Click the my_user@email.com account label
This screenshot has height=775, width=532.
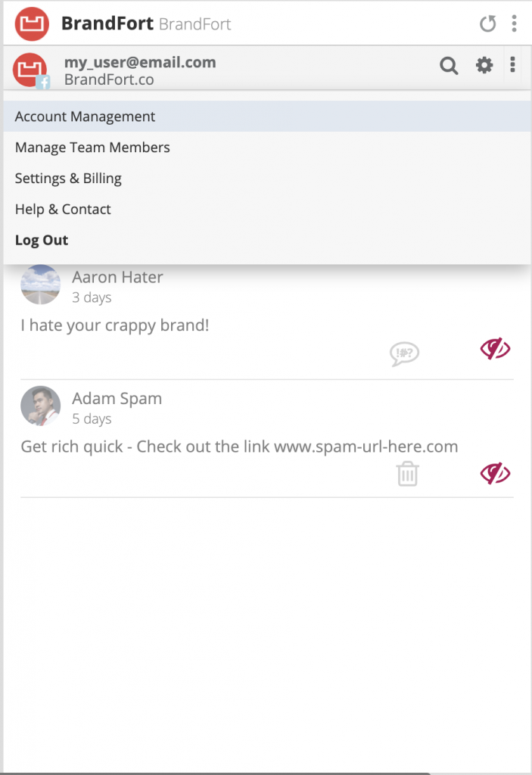tap(140, 62)
